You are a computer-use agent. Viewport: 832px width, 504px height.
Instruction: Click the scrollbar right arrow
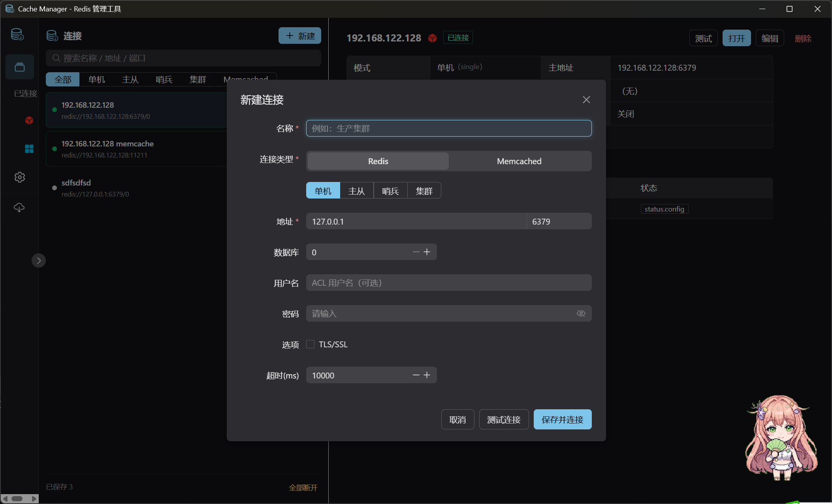(34, 499)
